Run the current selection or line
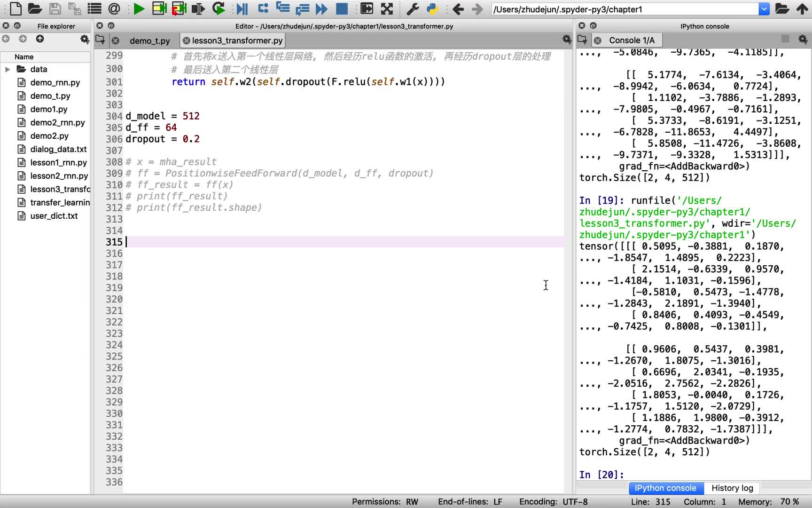 pos(198,8)
